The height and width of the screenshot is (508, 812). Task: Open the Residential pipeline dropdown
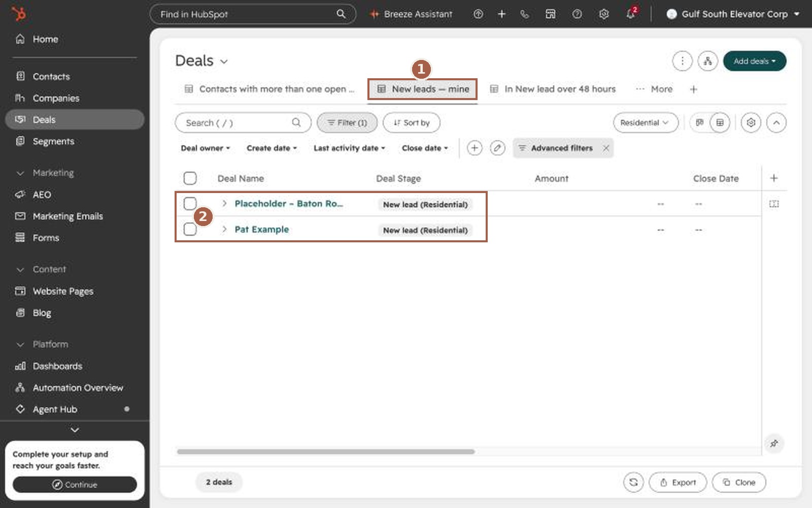(645, 122)
